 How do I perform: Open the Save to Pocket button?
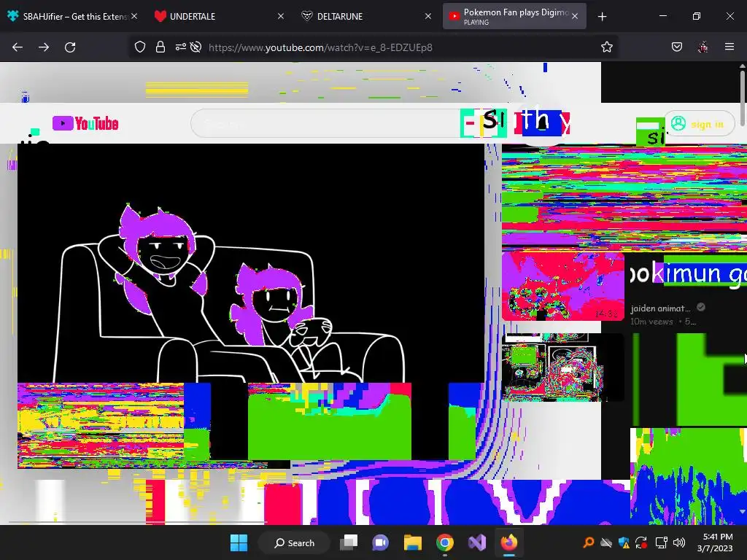point(676,47)
